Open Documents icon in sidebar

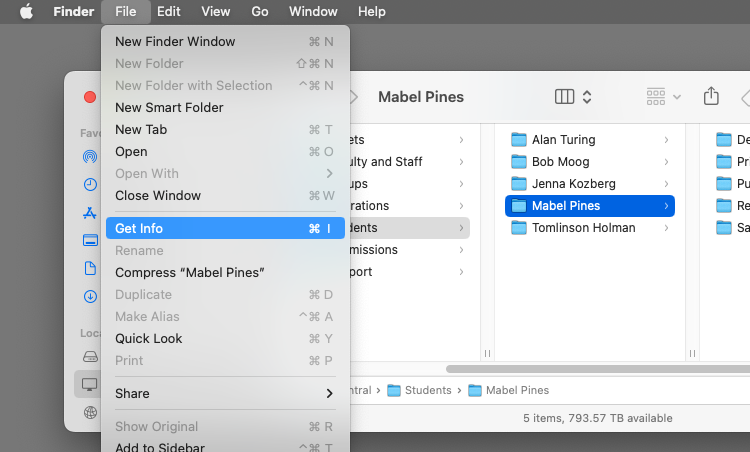coord(90,268)
